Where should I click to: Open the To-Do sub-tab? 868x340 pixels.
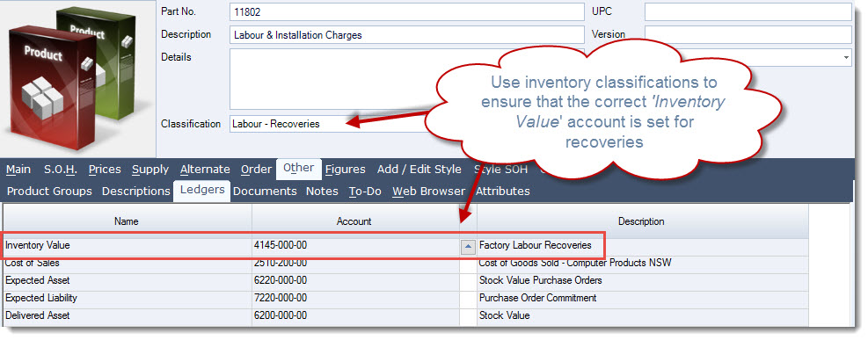(x=365, y=192)
